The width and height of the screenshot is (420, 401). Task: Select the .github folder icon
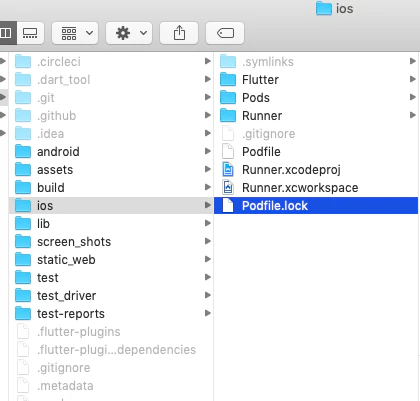click(x=23, y=115)
